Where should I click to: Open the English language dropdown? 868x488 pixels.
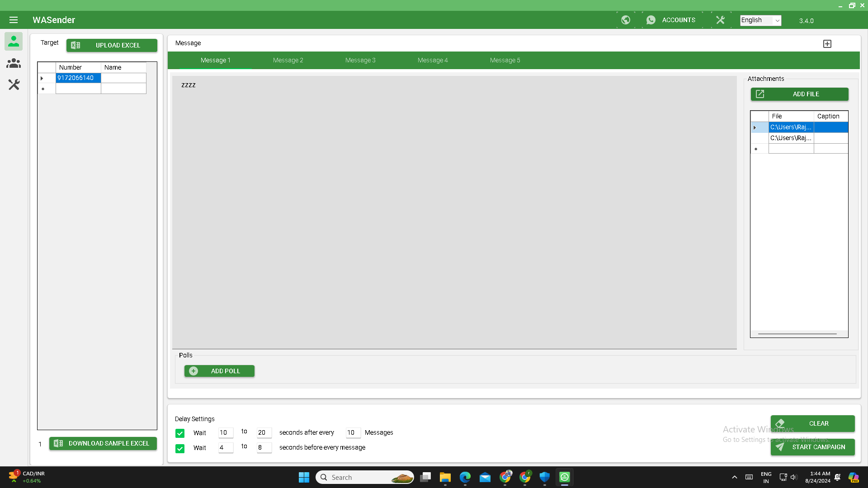point(760,20)
